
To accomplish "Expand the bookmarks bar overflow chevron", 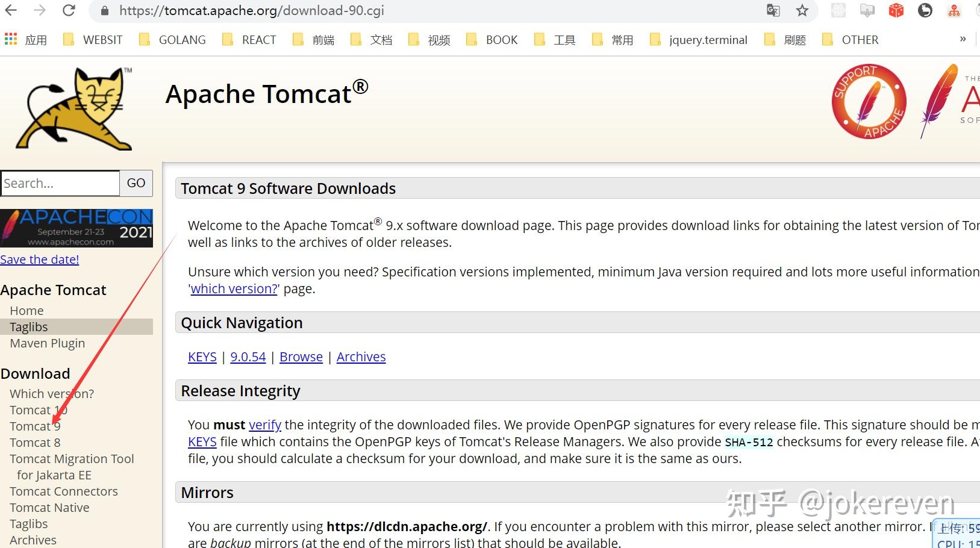I will click(x=962, y=39).
